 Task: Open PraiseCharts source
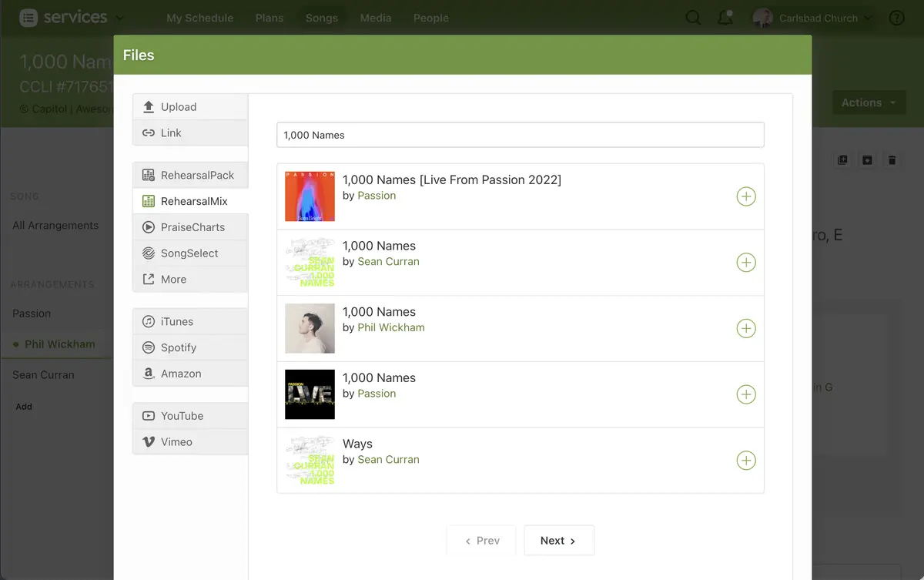tap(190, 227)
